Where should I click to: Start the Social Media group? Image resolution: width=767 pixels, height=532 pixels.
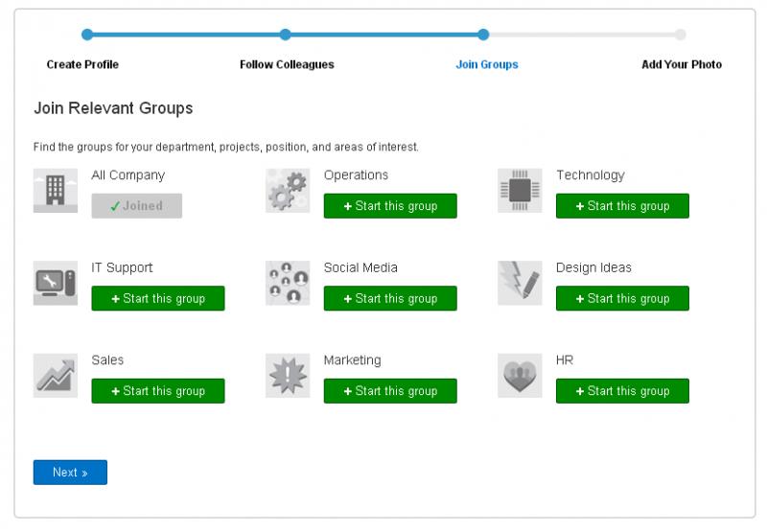(390, 298)
